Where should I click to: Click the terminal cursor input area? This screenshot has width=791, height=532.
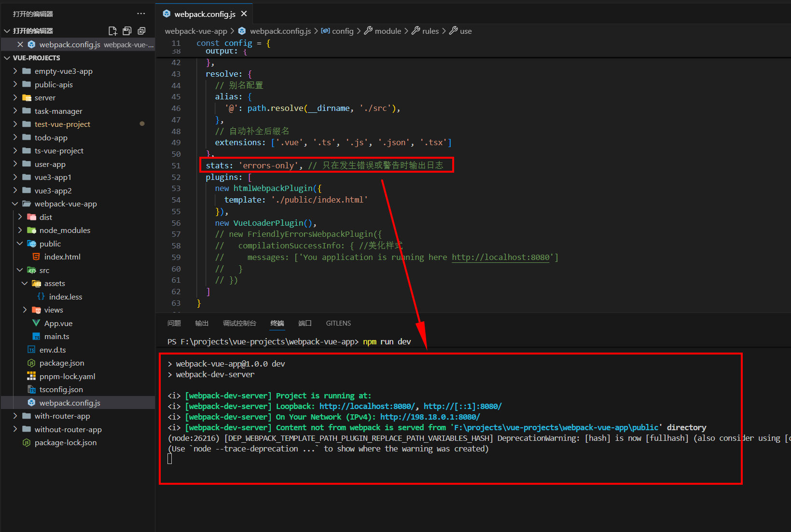(x=170, y=459)
